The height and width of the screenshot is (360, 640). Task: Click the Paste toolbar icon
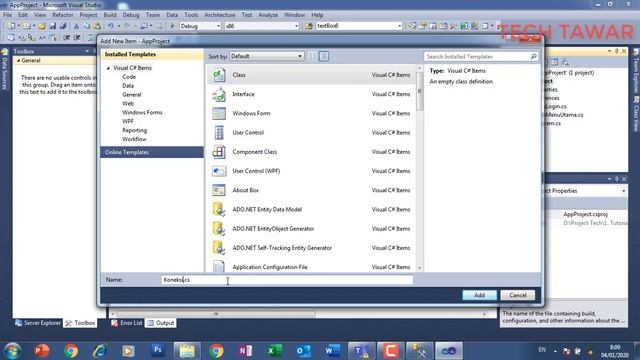[x=97, y=26]
